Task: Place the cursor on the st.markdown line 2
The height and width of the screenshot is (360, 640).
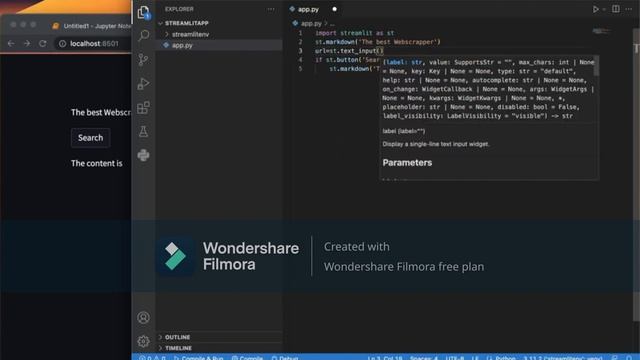Action: click(378, 42)
